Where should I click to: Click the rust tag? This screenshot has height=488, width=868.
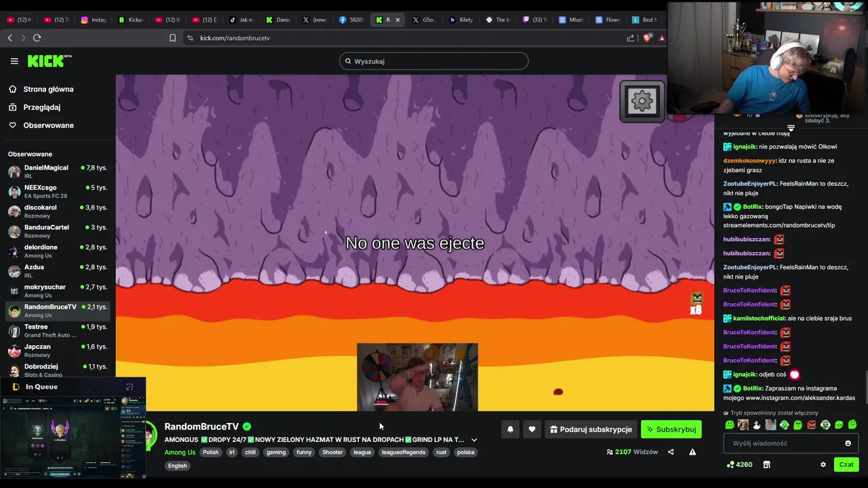pos(441,452)
